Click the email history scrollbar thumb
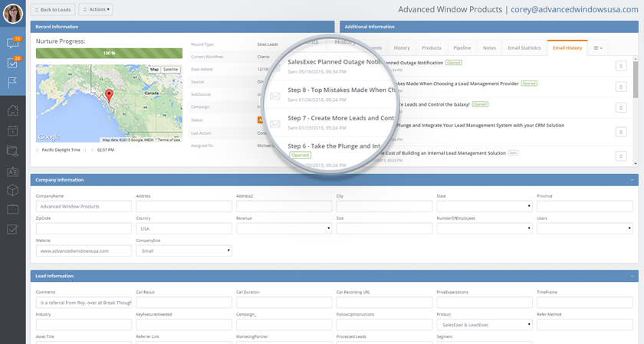 636,80
